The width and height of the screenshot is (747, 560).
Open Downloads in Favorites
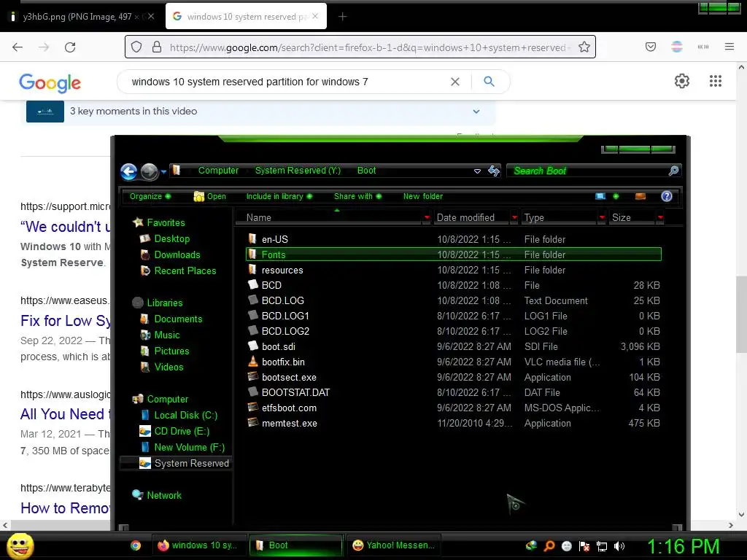pos(177,254)
